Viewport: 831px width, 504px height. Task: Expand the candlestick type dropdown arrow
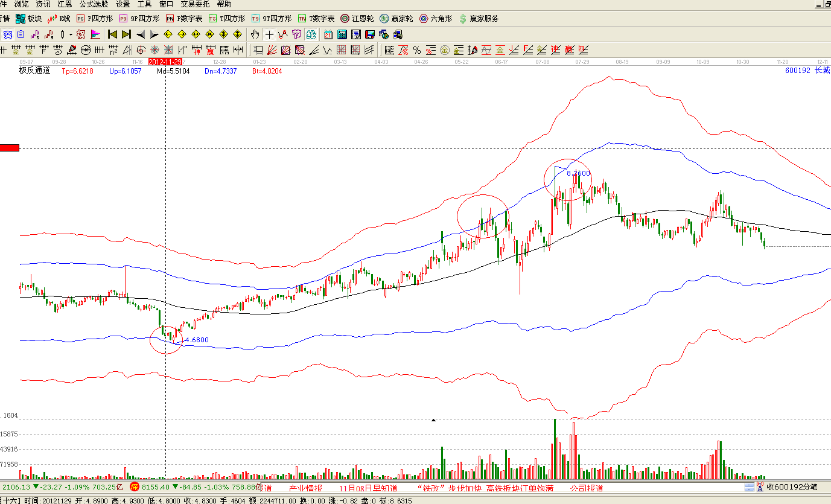(x=70, y=34)
